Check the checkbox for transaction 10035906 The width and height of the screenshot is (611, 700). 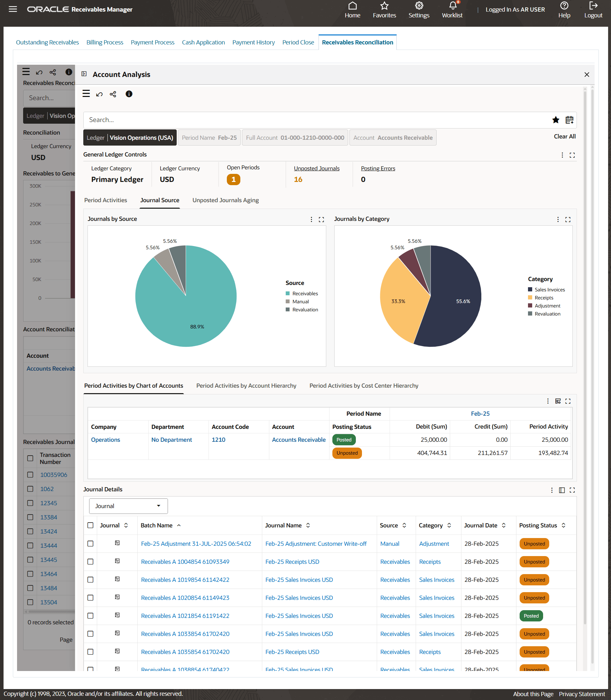[30, 475]
